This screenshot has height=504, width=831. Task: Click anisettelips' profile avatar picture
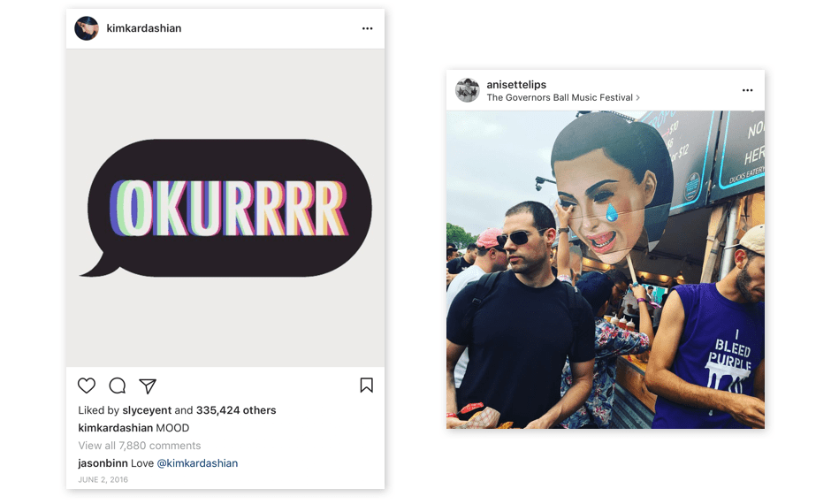[x=467, y=90]
